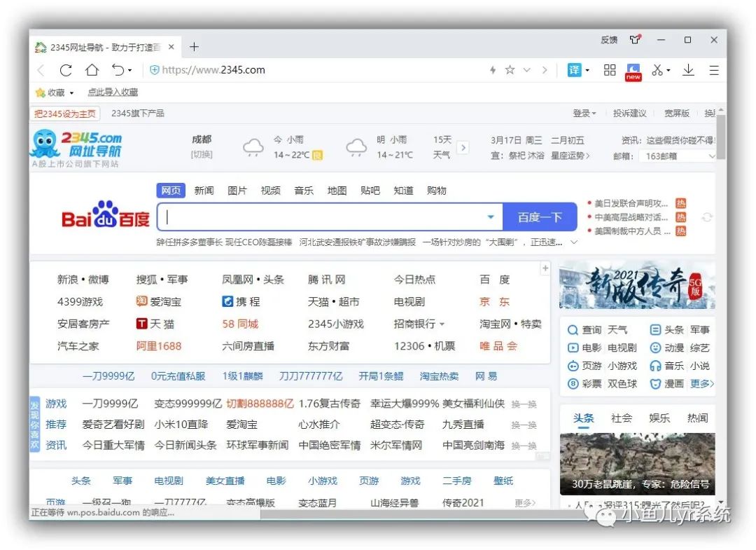Viewport: 756px width, 550px height.
Task: Click the 电影 play icon
Action: coord(573,348)
